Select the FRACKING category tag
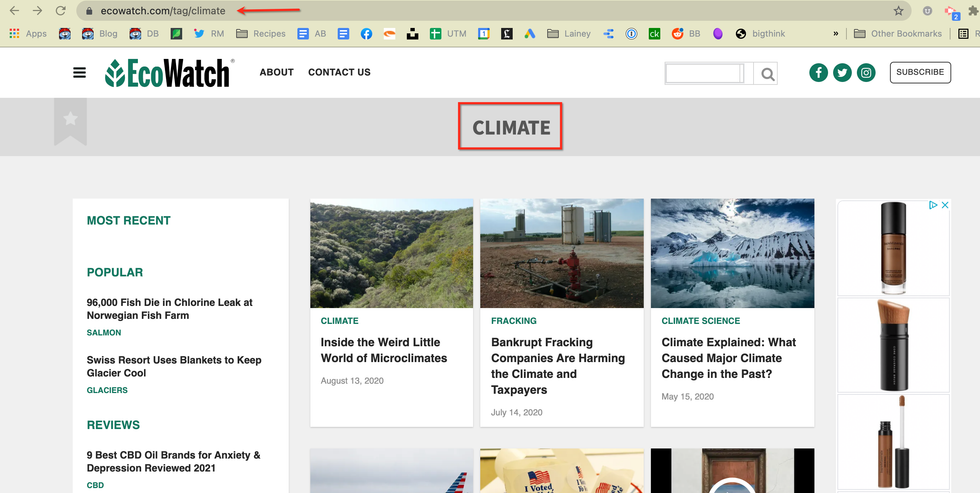This screenshot has width=980, height=493. [x=514, y=321]
